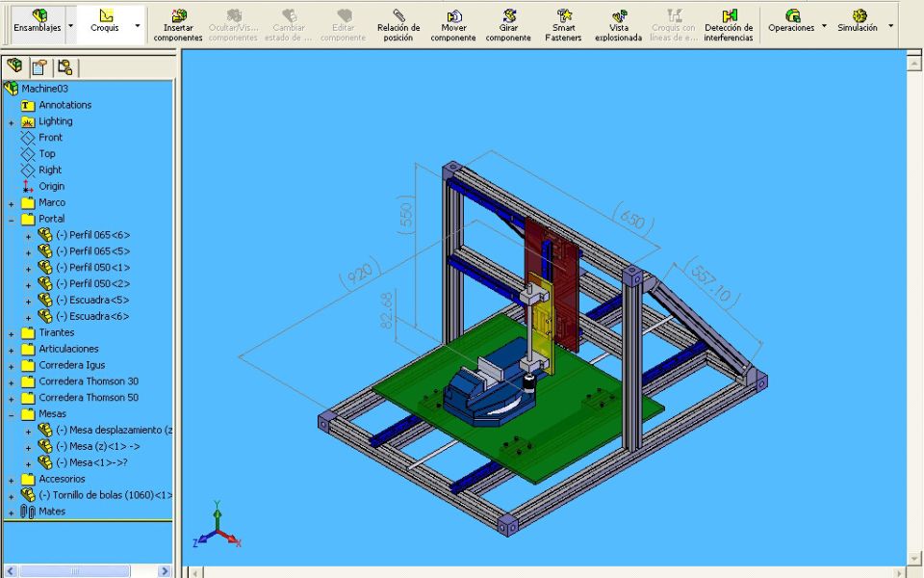The width and height of the screenshot is (924, 578).
Task: Click the feature tree horizontal scrollbar
Action: [87, 571]
